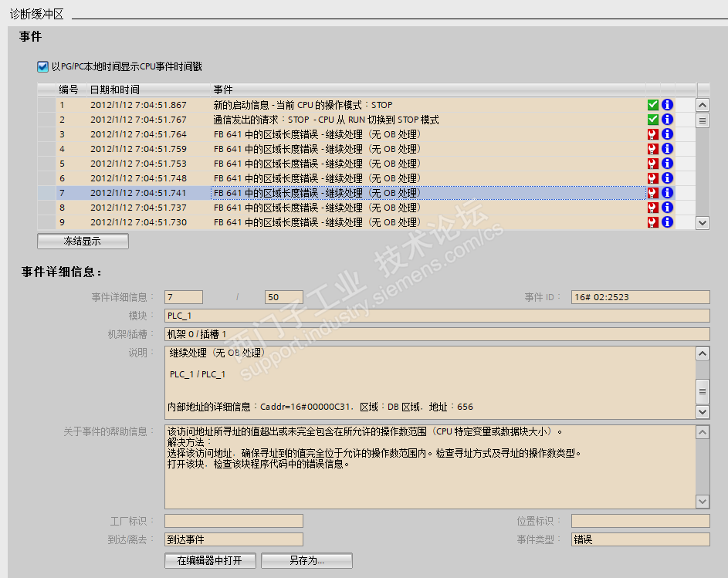Click red wrench error icon in row 5
Viewport: 728px width, 578px height.
coord(653,164)
